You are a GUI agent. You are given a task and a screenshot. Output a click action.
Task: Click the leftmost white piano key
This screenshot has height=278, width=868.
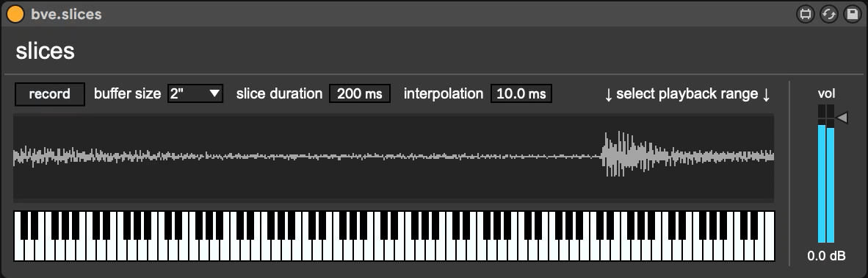pos(18,250)
